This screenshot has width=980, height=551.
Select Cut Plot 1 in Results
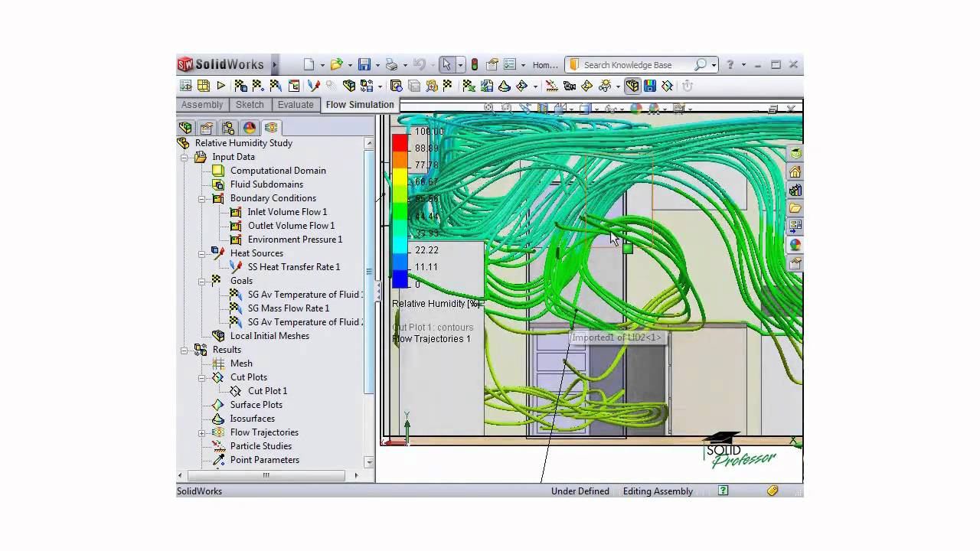(267, 391)
